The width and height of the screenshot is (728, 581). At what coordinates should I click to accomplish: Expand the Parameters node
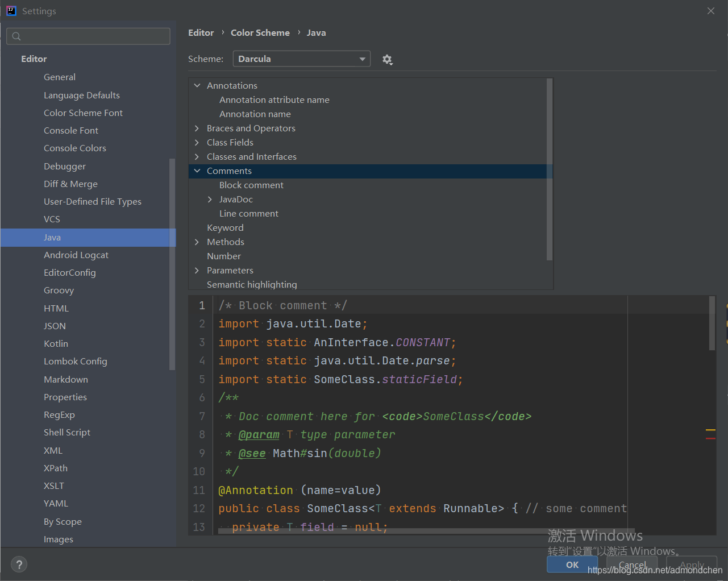[x=197, y=270]
